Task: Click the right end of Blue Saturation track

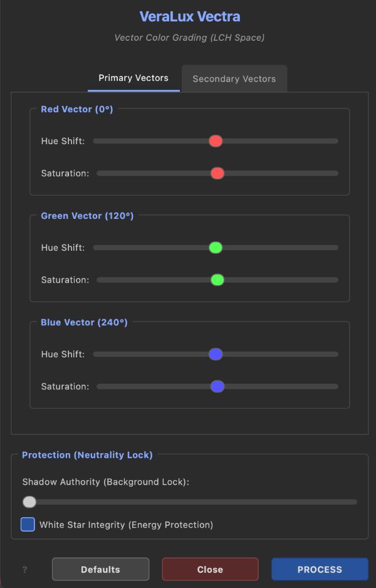Action: (x=336, y=386)
